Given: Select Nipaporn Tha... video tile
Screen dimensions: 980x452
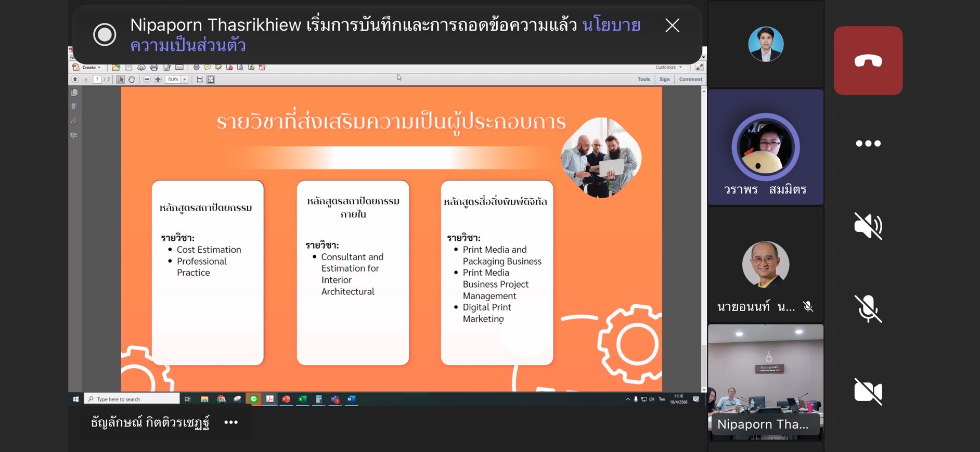Looking at the screenshot, I should pyautogui.click(x=766, y=382).
